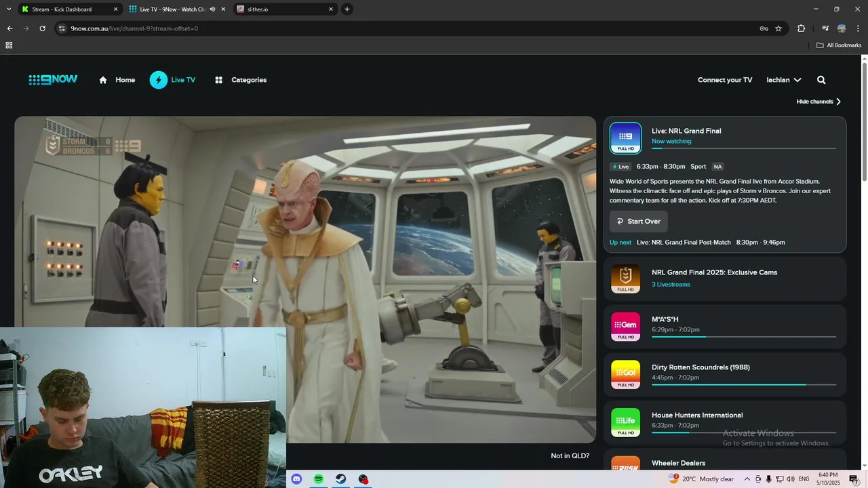
Task: Click the Not in QLD? link
Action: [x=570, y=456]
